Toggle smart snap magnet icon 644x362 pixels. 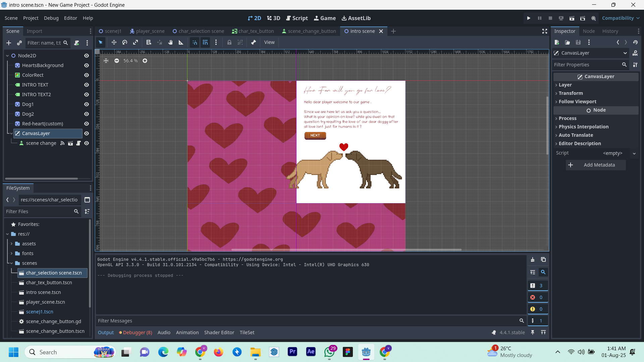point(195,42)
